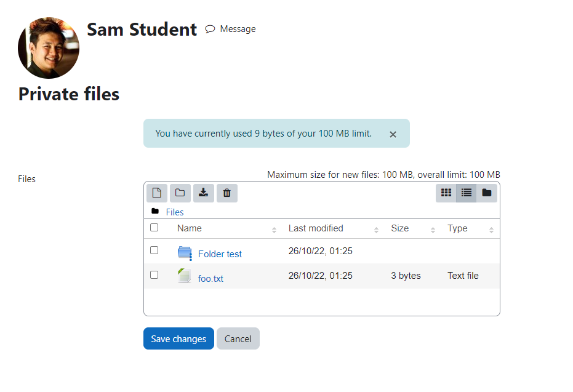
Task: Check the Folder test checkbox
Action: pyautogui.click(x=154, y=250)
